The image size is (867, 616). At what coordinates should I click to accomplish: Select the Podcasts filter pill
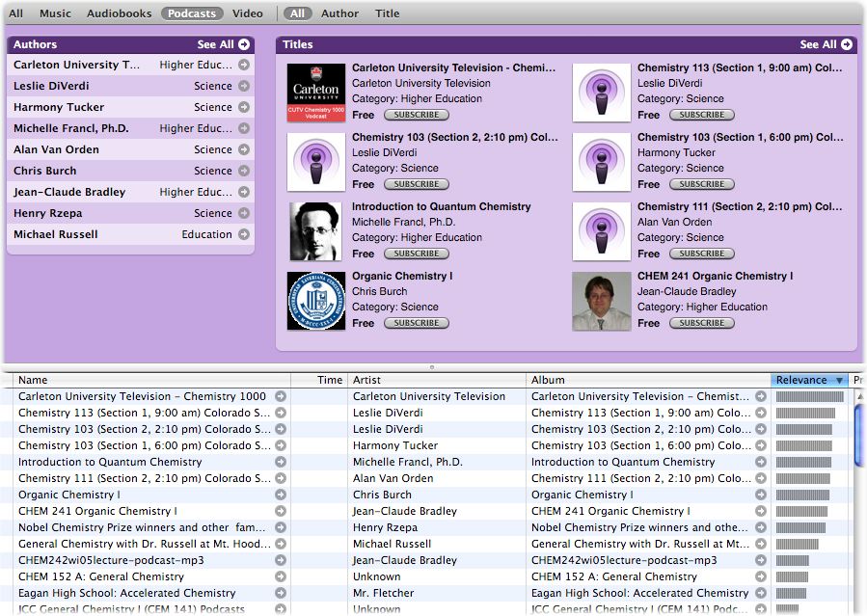click(x=192, y=13)
